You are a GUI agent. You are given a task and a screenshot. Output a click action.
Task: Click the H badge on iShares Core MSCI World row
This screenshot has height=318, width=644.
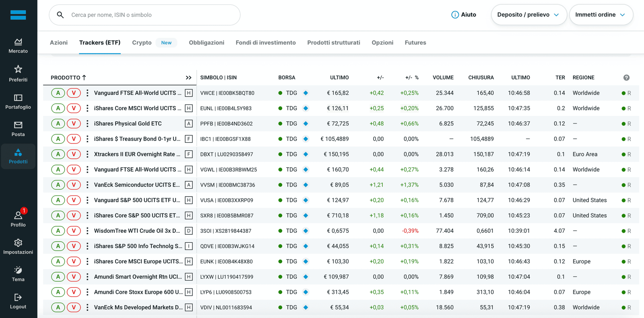tap(188, 109)
